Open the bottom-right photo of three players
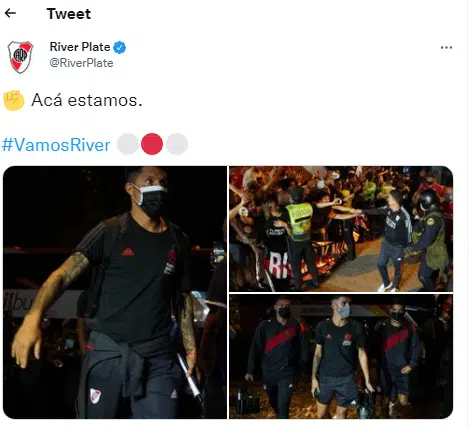The width and height of the screenshot is (475, 429). coord(341,356)
